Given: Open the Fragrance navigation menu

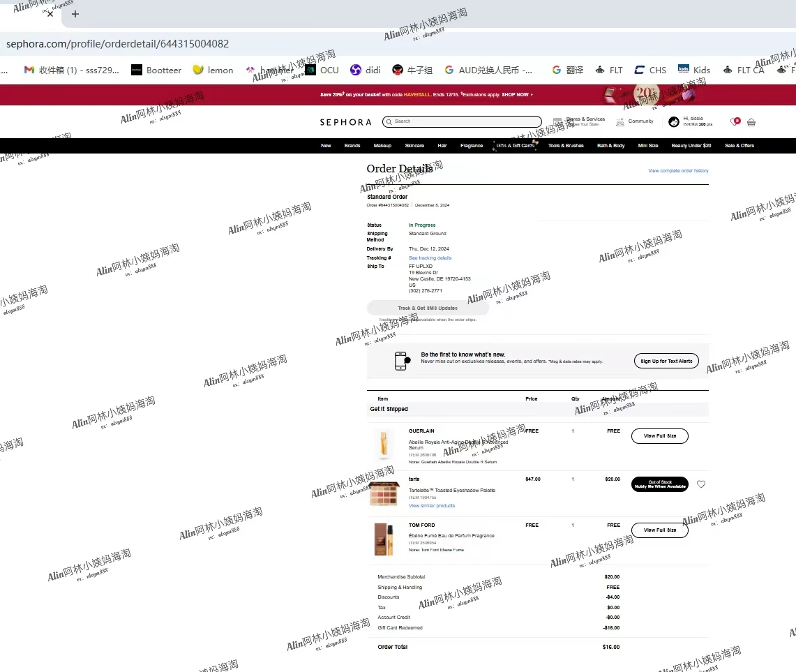Looking at the screenshot, I should tap(472, 146).
